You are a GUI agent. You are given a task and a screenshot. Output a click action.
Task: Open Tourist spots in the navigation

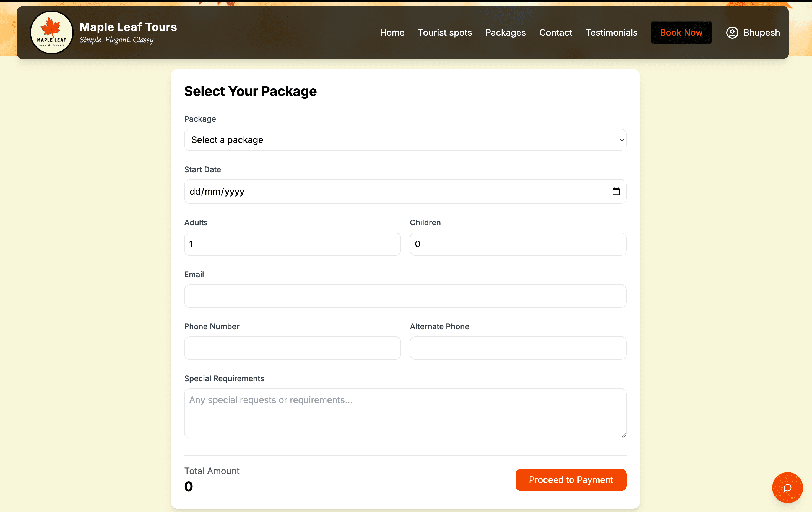coord(444,33)
